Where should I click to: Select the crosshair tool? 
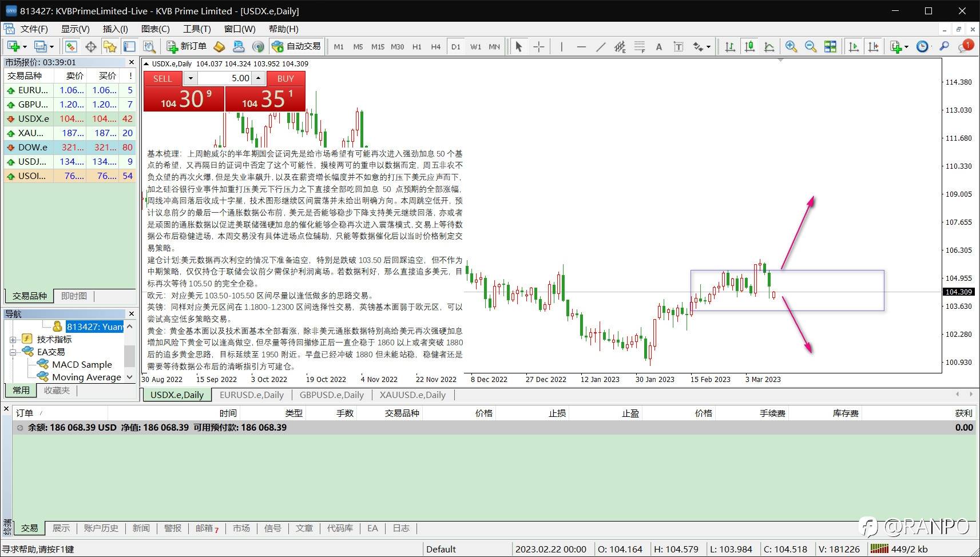[538, 46]
